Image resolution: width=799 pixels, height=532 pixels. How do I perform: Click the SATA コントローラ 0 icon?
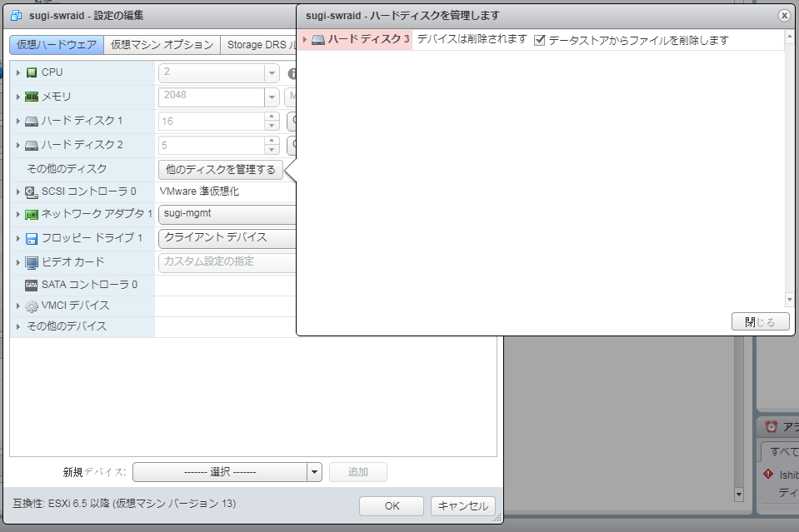[32, 285]
